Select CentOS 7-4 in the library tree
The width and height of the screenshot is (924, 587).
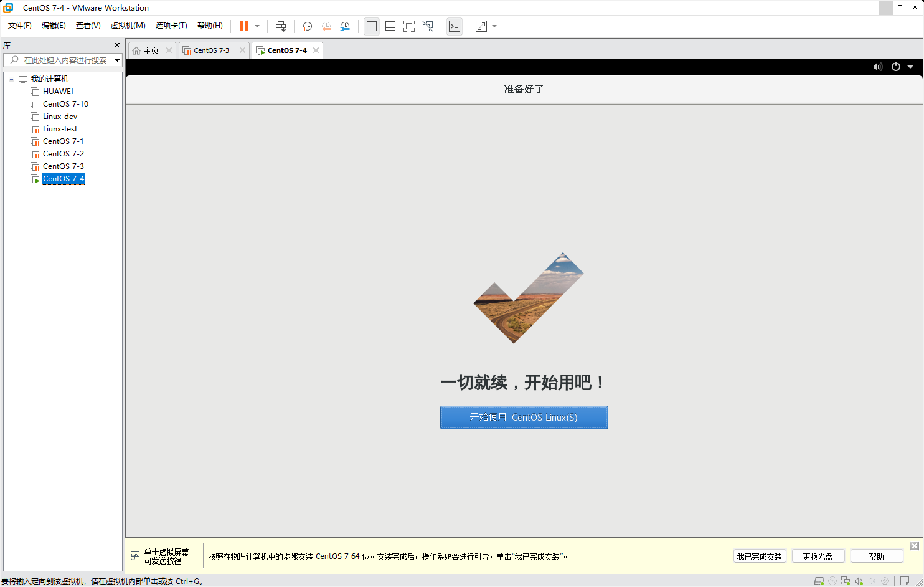pyautogui.click(x=63, y=179)
